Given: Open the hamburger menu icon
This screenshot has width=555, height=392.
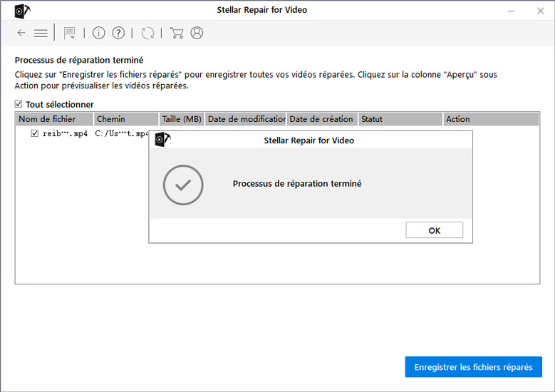Looking at the screenshot, I should (41, 33).
